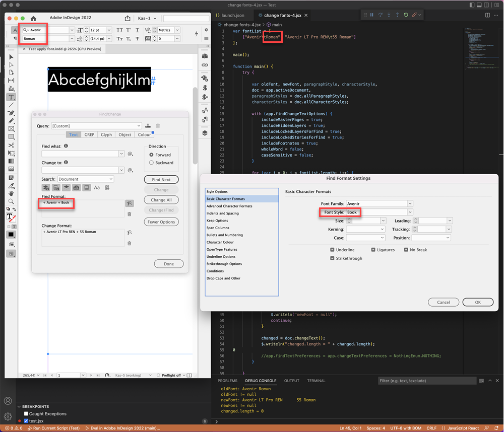
Task: Click Done in the Find/Change dialog
Action: click(169, 264)
